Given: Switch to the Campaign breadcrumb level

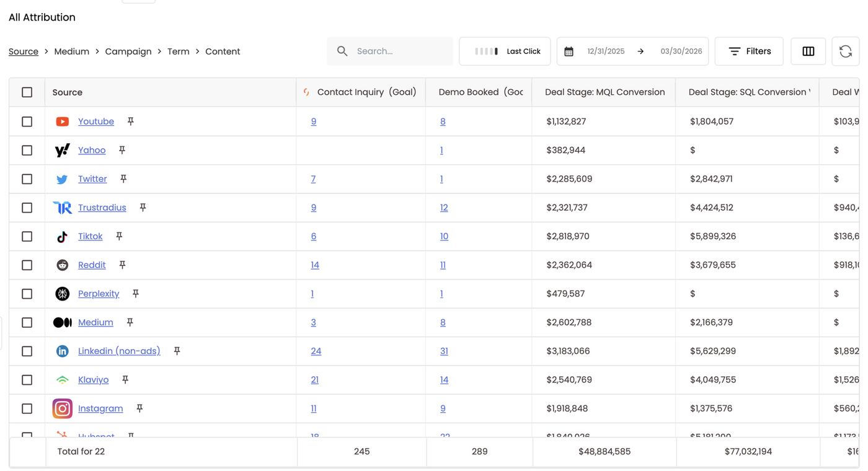Looking at the screenshot, I should click(128, 51).
